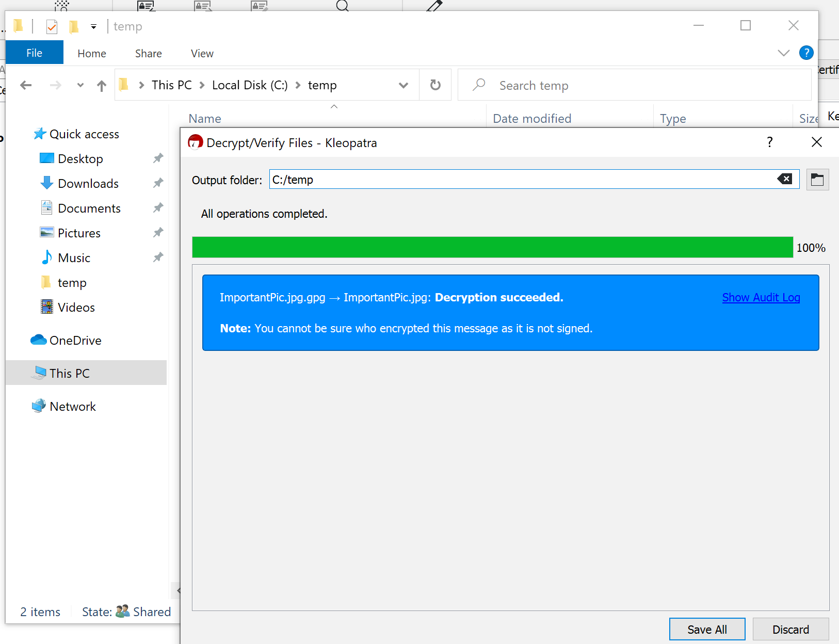Viewport: 839px width, 644px height.
Task: Select Quick access in navigation pane
Action: [76, 134]
